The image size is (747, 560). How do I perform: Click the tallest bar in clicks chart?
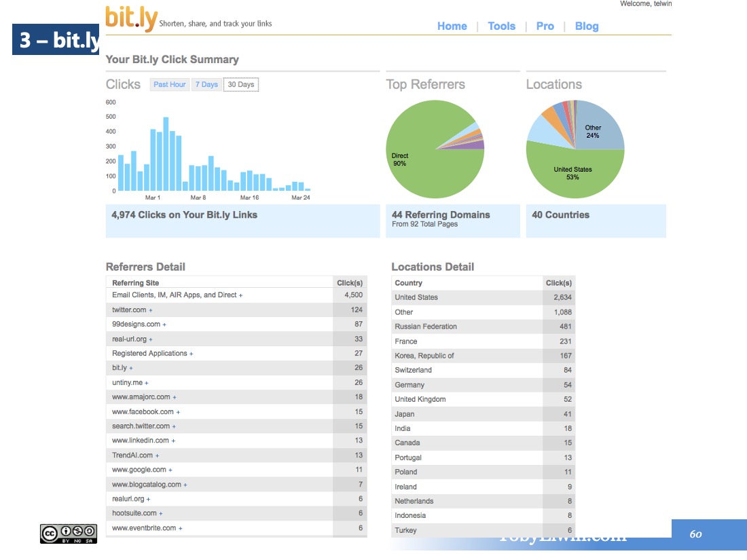pyautogui.click(x=166, y=153)
